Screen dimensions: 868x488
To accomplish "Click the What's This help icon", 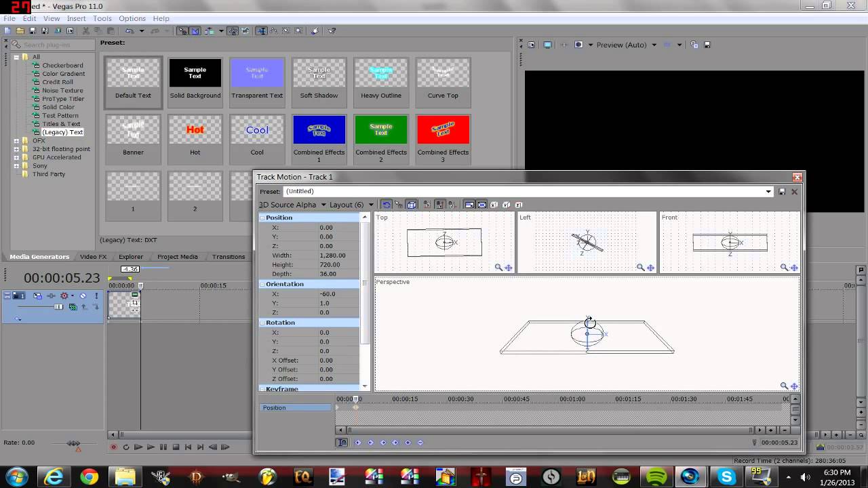I will [331, 30].
